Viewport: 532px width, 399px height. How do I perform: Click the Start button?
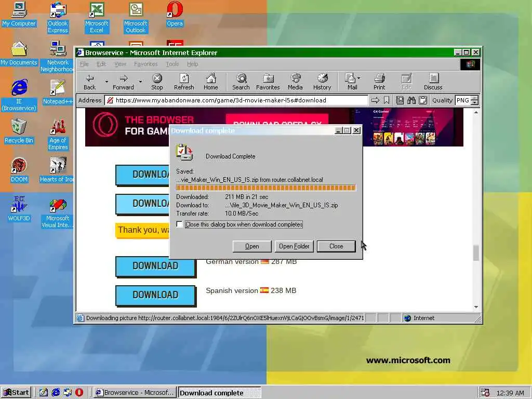(x=16, y=393)
